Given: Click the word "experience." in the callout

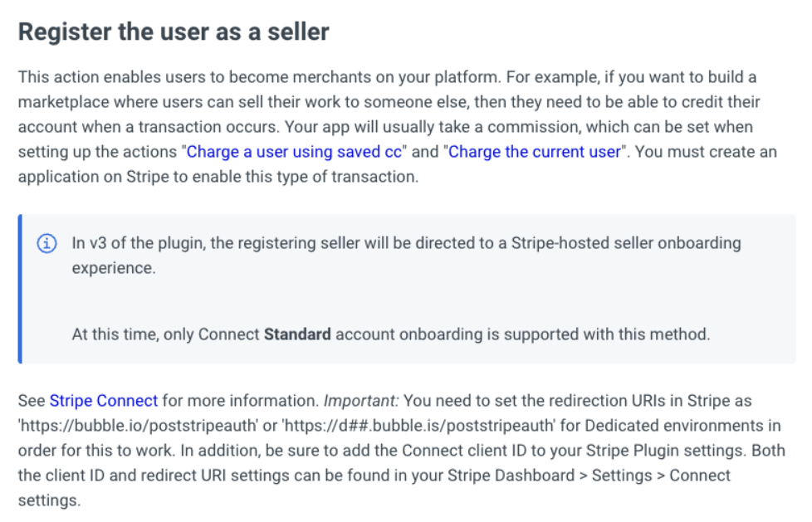Looking at the screenshot, I should tap(114, 268).
